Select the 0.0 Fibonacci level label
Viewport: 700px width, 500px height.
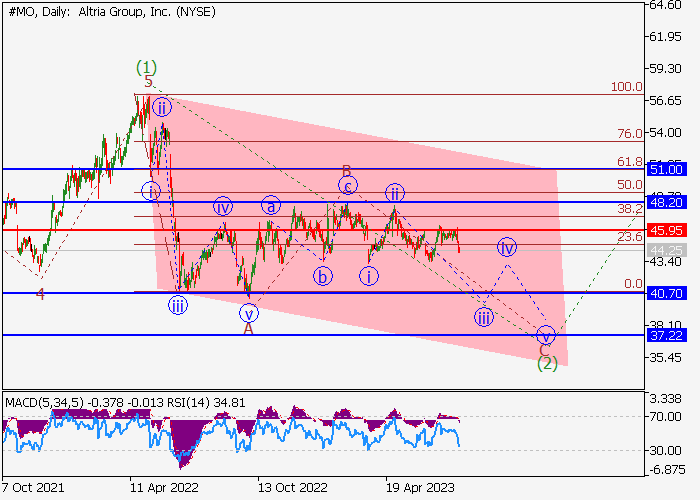click(633, 284)
